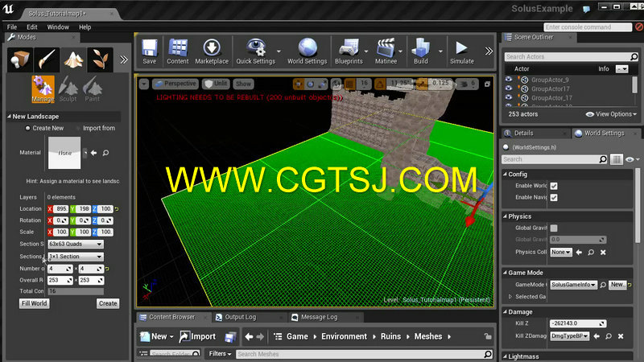
Task: Click the New GameMode button
Action: click(617, 285)
